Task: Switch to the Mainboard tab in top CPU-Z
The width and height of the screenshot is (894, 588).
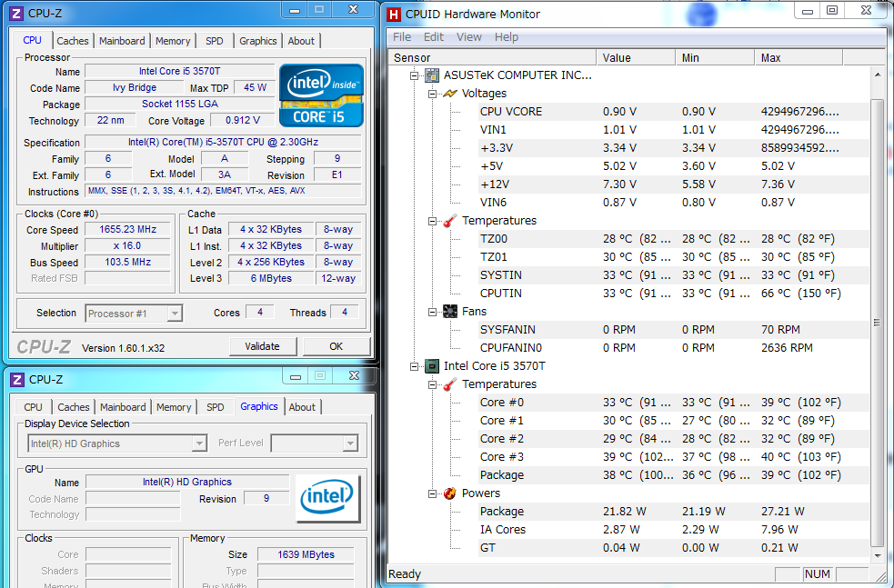Action: click(x=122, y=41)
